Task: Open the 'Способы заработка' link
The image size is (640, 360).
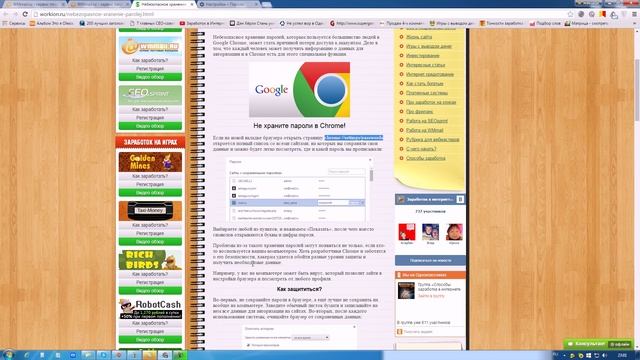Action: pos(426,158)
